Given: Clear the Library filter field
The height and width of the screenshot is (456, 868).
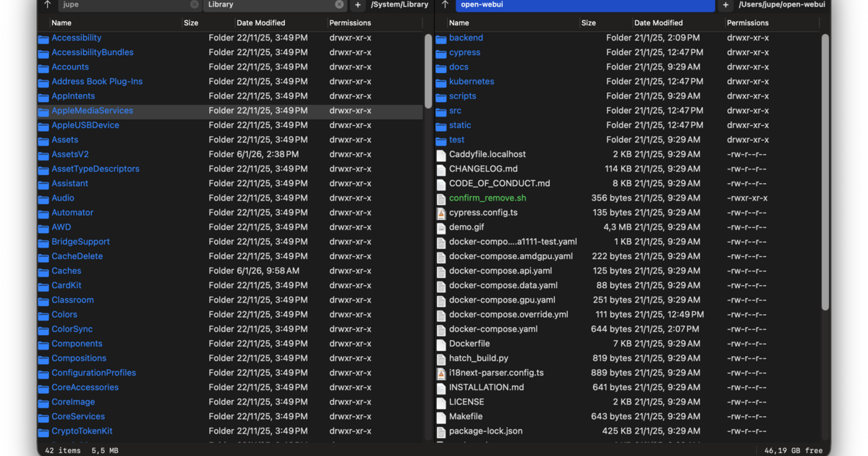Looking at the screenshot, I should click(x=339, y=6).
